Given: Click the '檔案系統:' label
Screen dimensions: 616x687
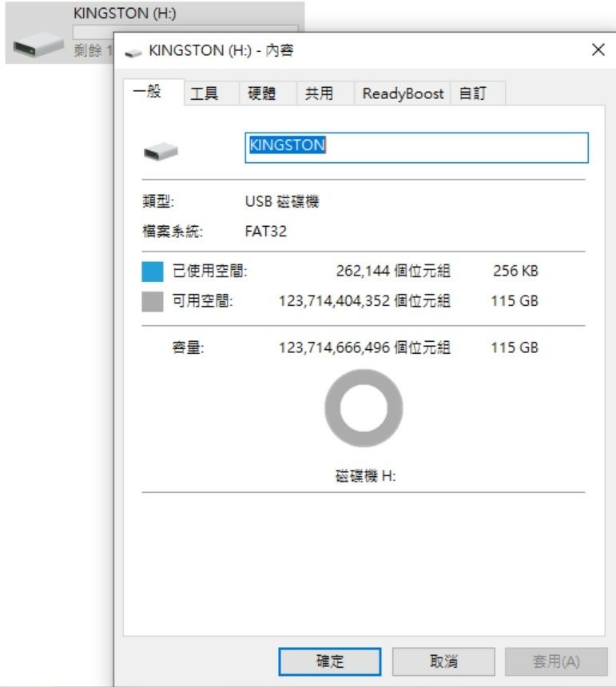Looking at the screenshot, I should [173, 231].
